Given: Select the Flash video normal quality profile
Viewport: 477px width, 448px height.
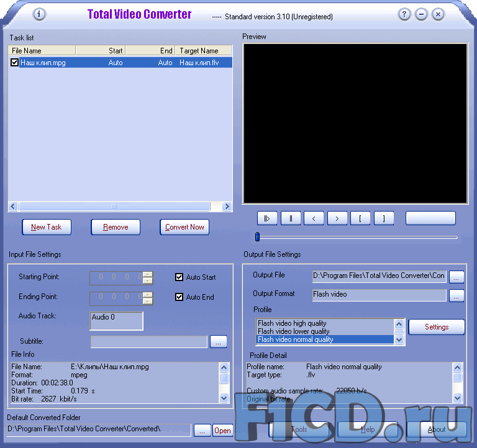Looking at the screenshot, I should pos(325,339).
